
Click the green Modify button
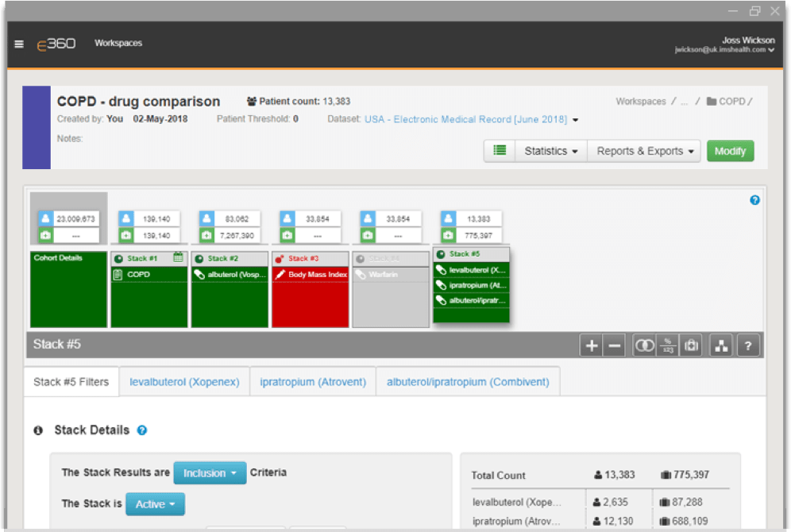pos(730,151)
